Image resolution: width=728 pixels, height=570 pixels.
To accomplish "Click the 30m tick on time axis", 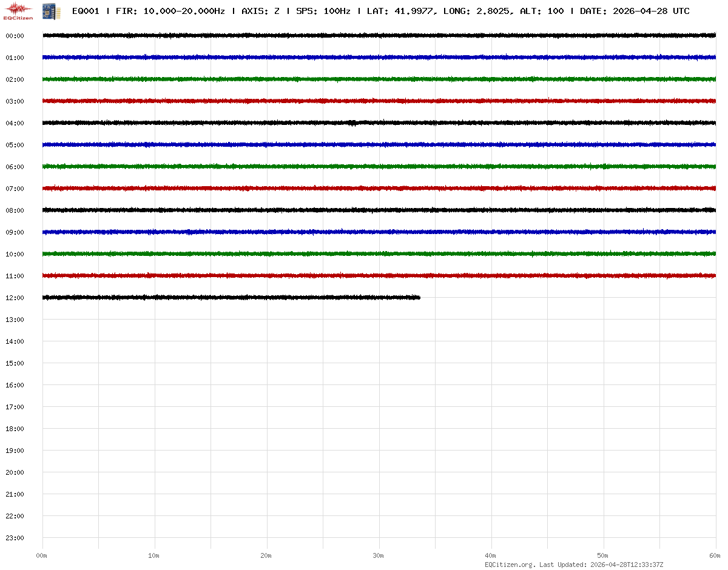I will (x=379, y=555).
